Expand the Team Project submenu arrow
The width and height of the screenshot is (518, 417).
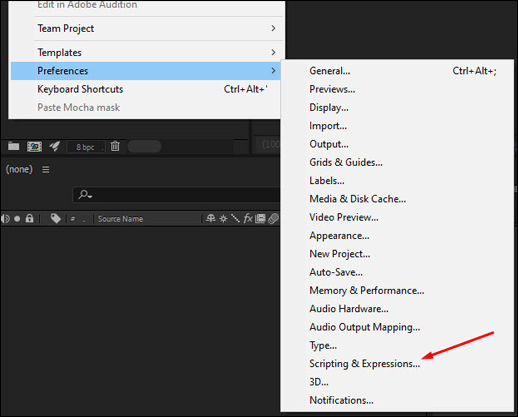[273, 28]
